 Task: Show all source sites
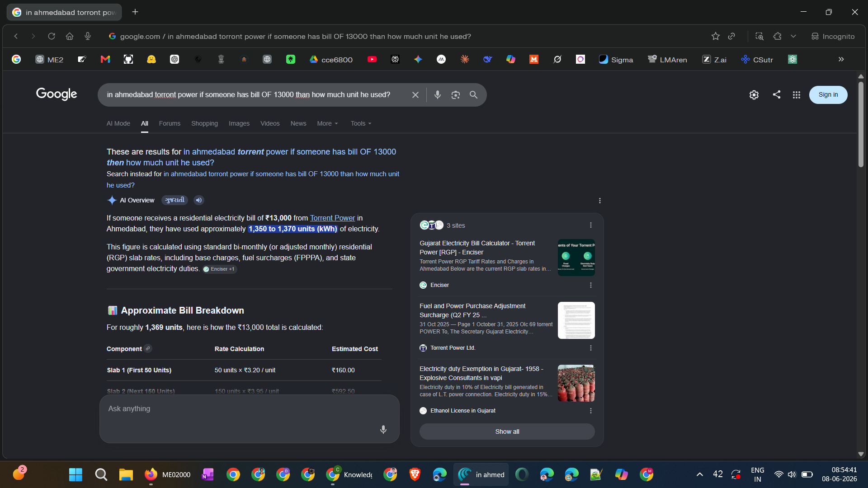pyautogui.click(x=507, y=432)
